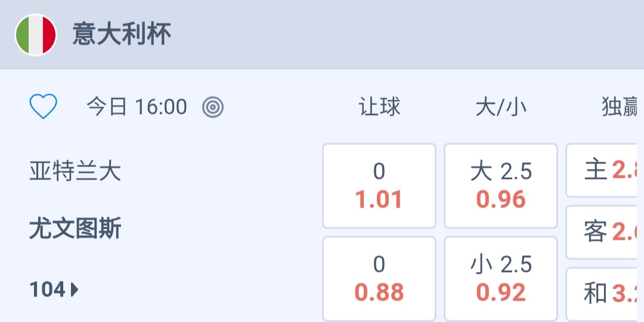The width and height of the screenshot is (644, 322).
Task: Choose the 小 2.5 under odds 0.92
Action: click(x=500, y=279)
